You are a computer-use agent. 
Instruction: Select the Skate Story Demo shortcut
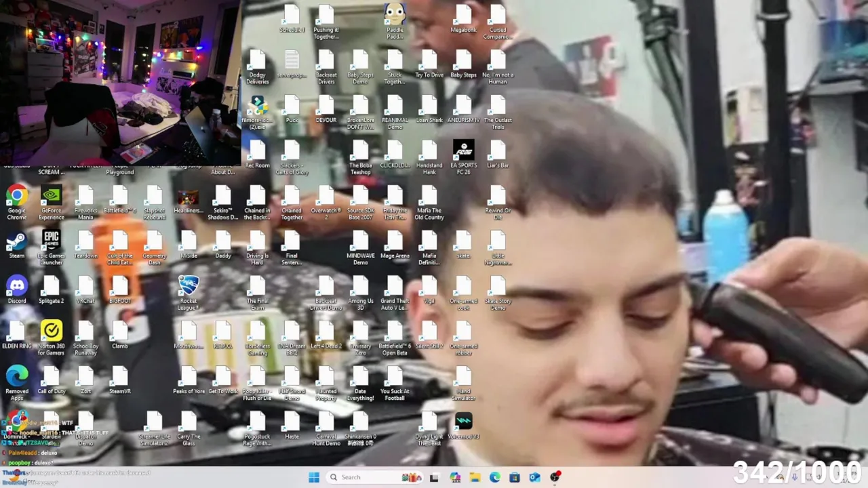point(498,293)
